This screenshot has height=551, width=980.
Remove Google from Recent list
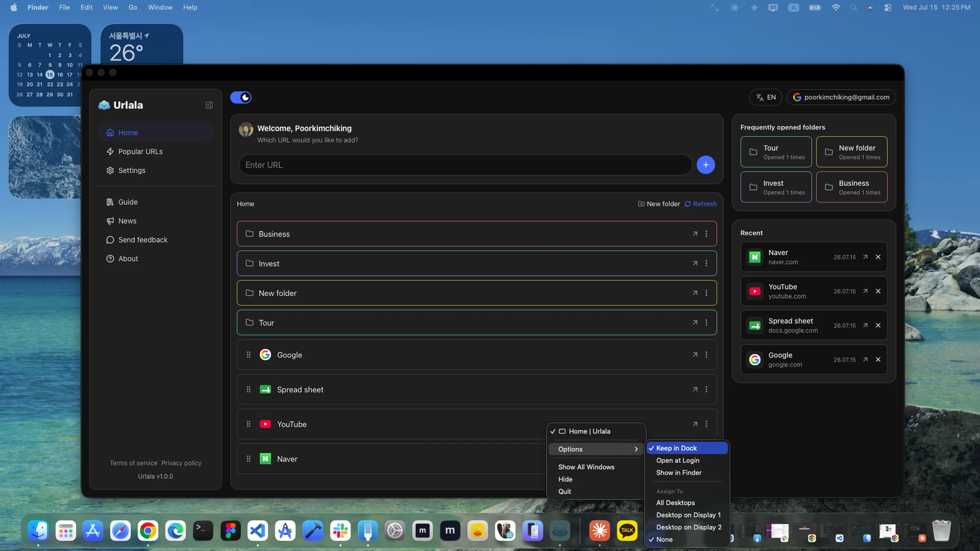click(x=878, y=360)
